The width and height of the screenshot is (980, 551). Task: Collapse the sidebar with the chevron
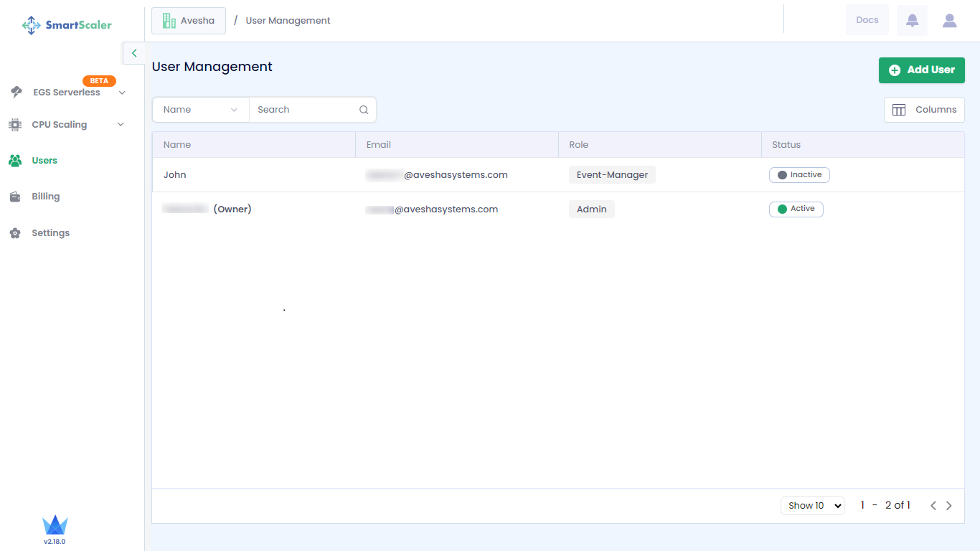[134, 53]
